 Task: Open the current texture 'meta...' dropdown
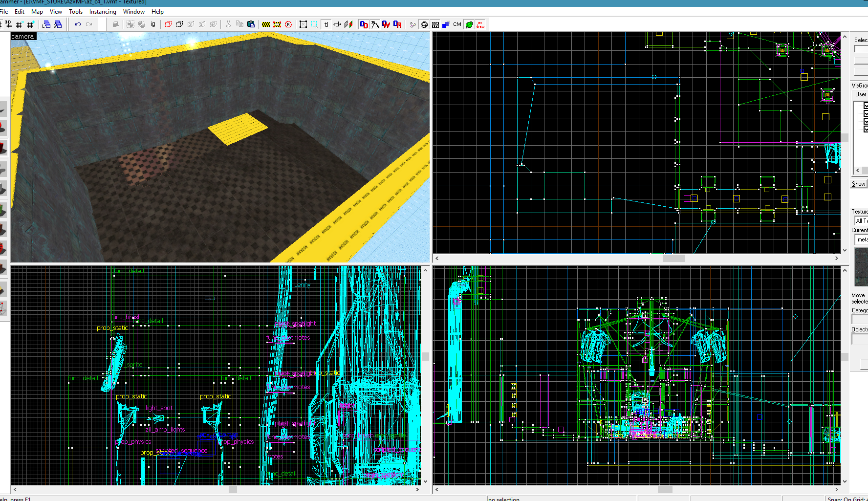(861, 240)
